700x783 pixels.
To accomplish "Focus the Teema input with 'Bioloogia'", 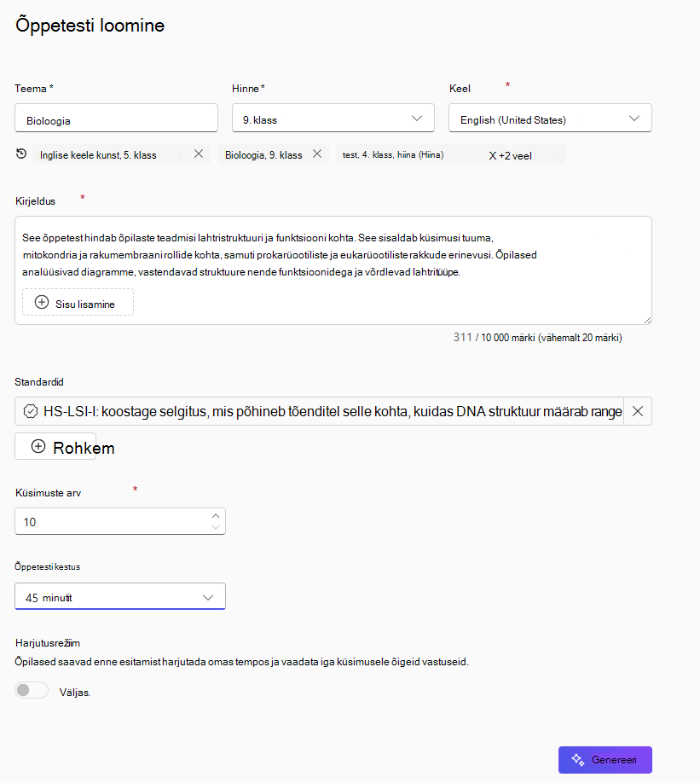I will pyautogui.click(x=116, y=118).
